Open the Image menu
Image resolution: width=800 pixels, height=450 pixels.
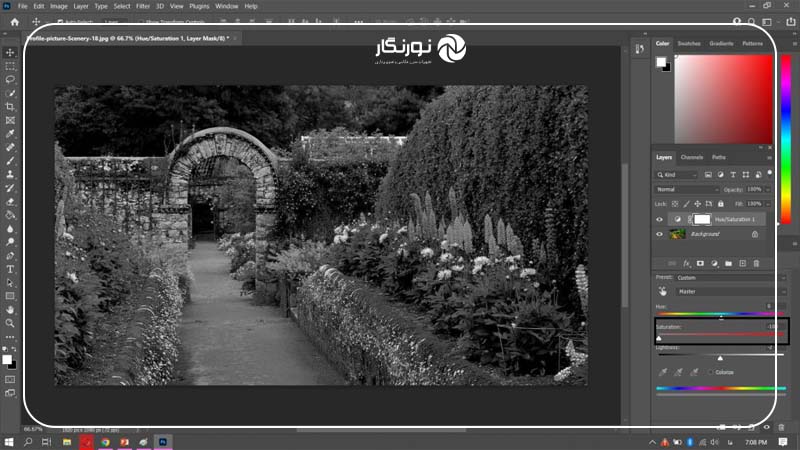[59, 6]
